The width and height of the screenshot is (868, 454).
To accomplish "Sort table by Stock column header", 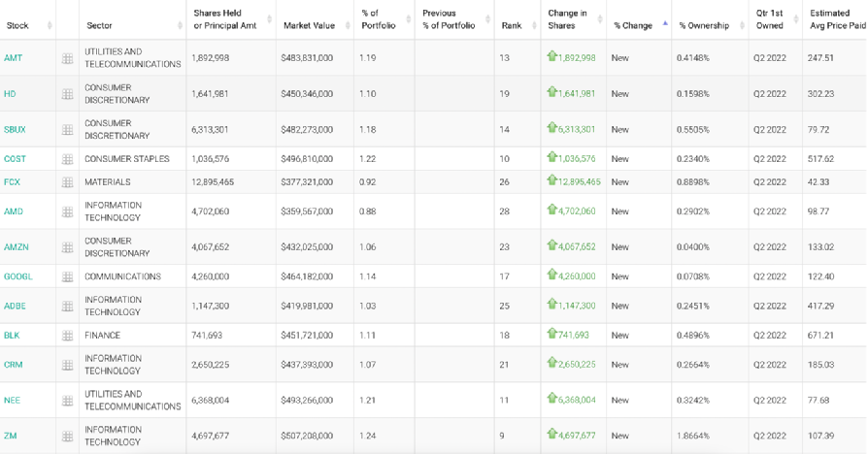I will pos(17,25).
